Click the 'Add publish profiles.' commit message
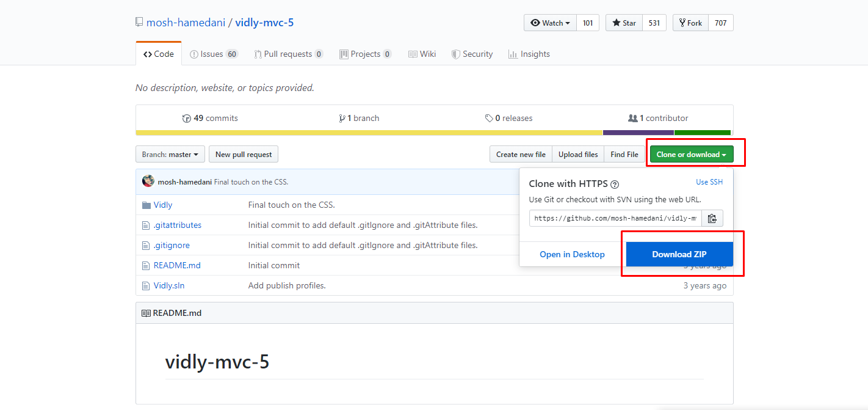 [x=287, y=286]
